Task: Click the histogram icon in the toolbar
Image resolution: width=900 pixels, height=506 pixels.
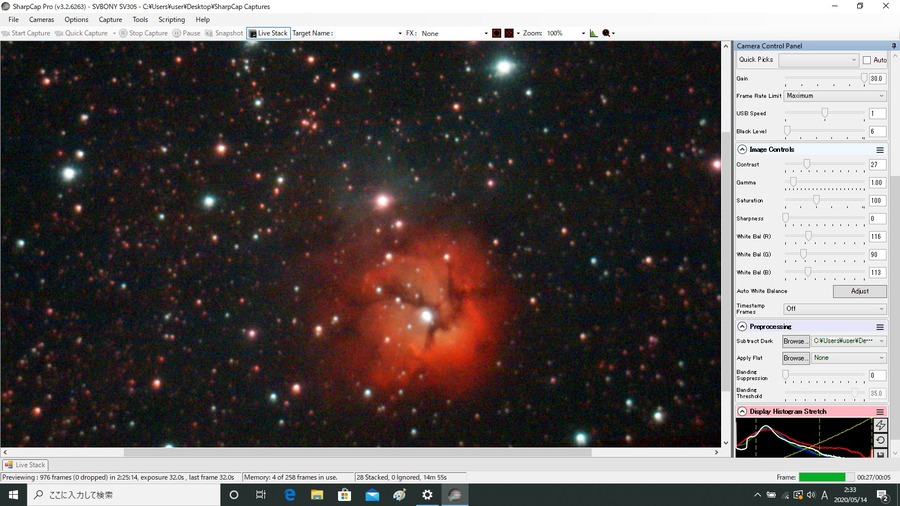Action: pos(593,33)
